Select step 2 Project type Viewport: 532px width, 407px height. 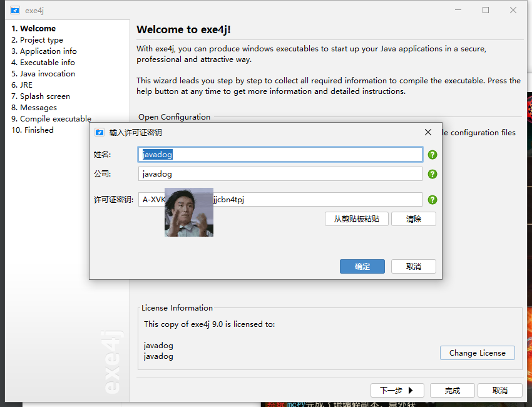point(37,39)
